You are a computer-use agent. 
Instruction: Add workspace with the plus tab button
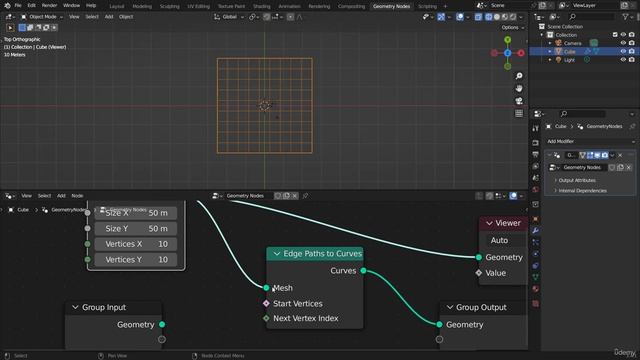[x=445, y=6]
